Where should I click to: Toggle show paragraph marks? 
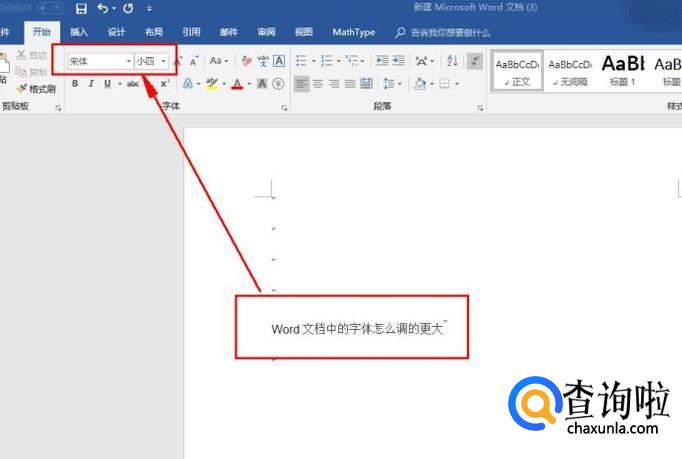(475, 61)
